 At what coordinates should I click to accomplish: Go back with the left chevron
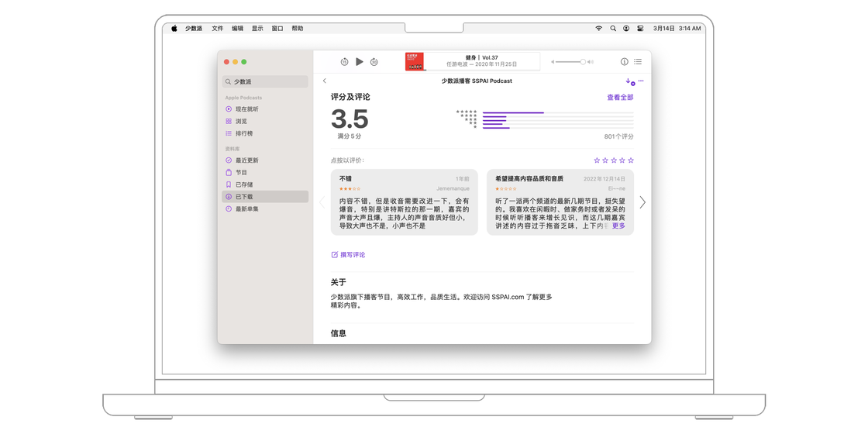[x=325, y=81]
